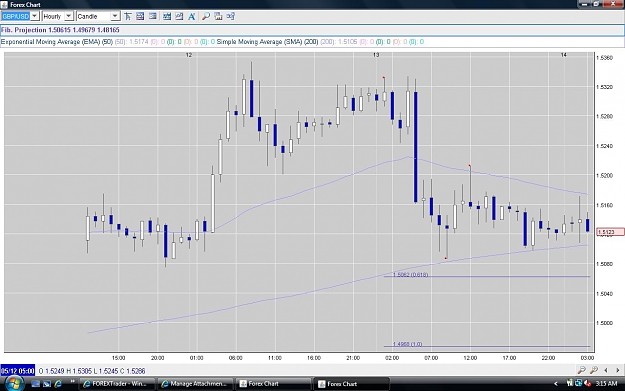Screen dimensions: 625x391
Task: Show hidden system tray icons chevron
Action: tap(556, 384)
